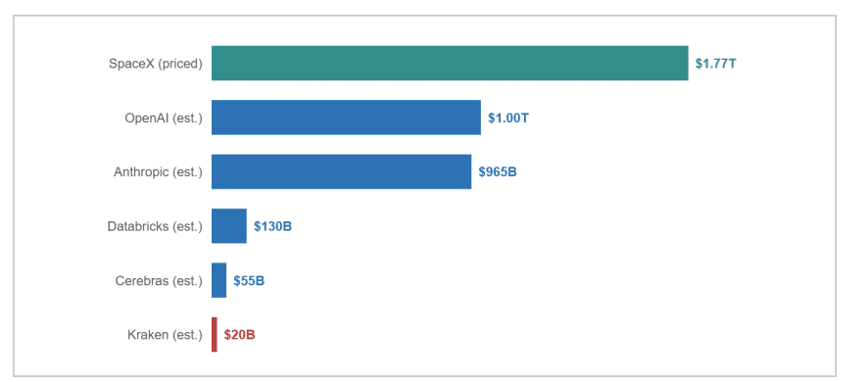868x382 pixels.
Task: Click the teal SpaceX bar
Action: point(450,63)
